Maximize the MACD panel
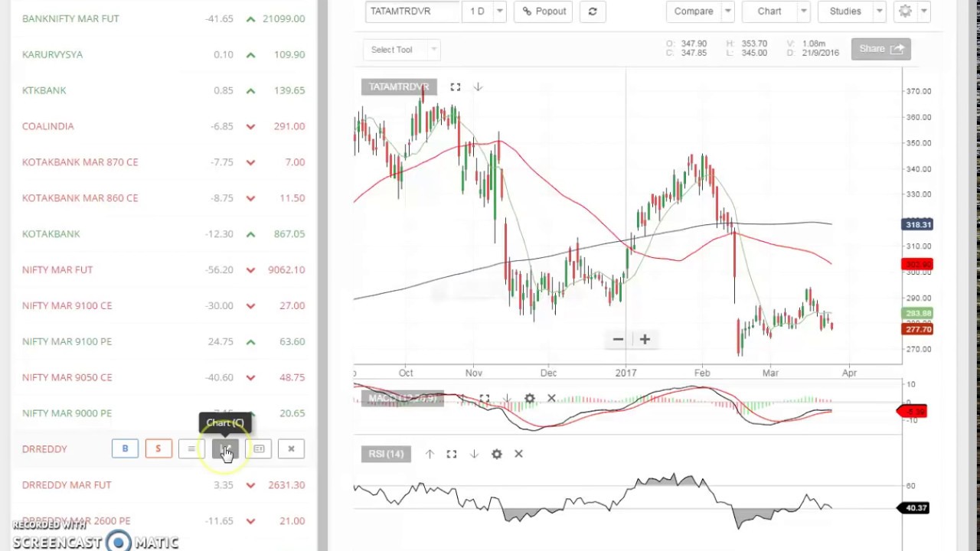Image resolution: width=980 pixels, height=551 pixels. [484, 399]
